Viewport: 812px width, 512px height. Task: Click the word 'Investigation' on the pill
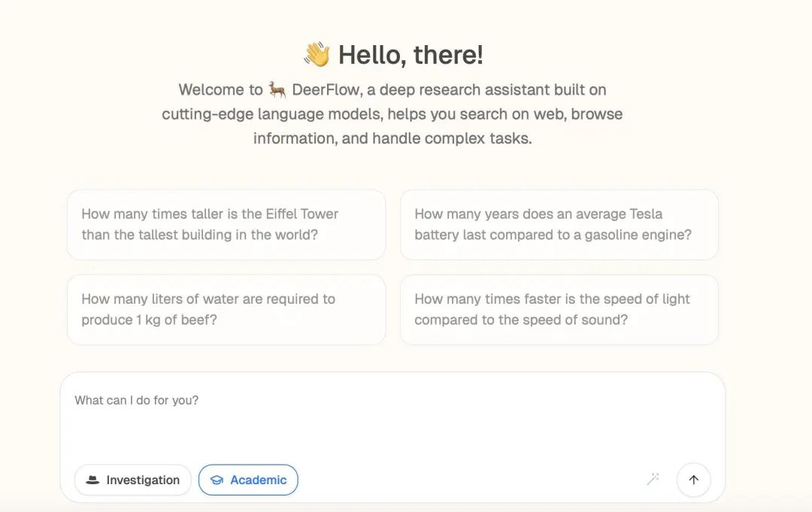143,480
